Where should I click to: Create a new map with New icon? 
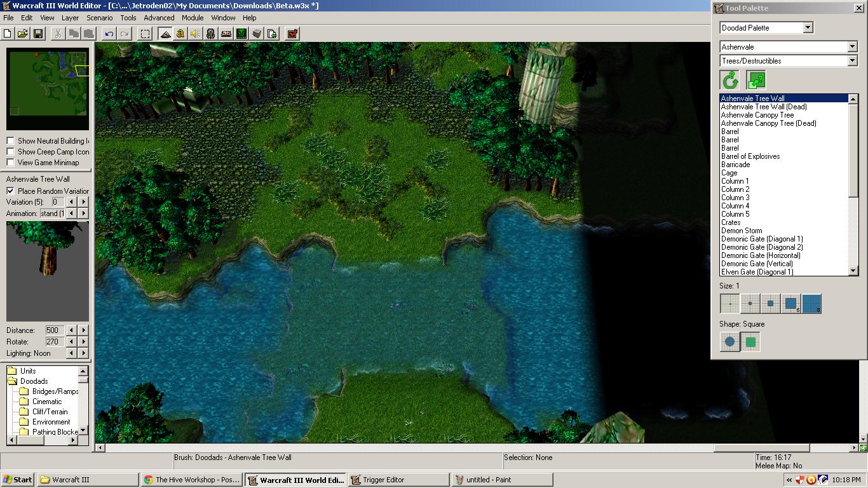8,34
